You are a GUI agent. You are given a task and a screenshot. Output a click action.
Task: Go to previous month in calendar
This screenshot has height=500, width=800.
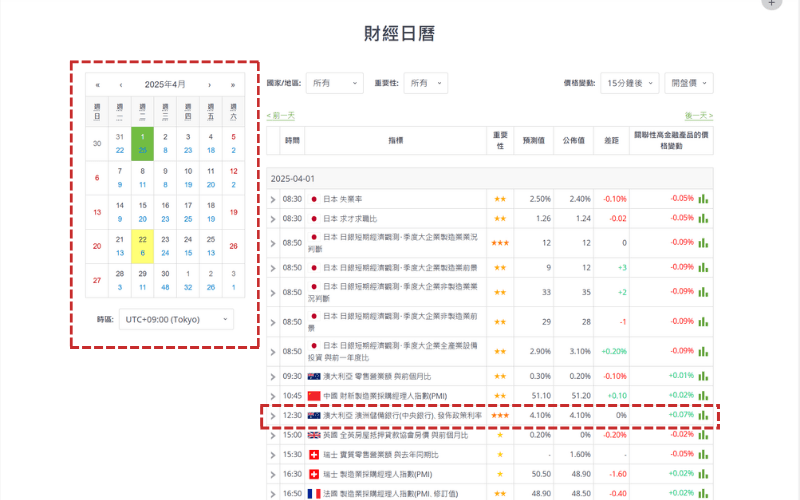(121, 85)
